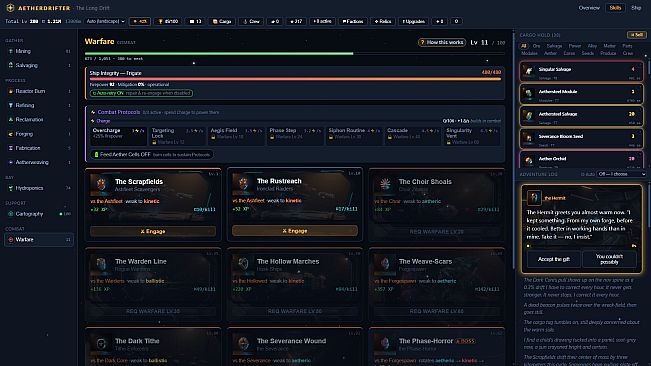Open the Crew panel from top bar
The height and width of the screenshot is (366, 651).
tap(252, 21)
